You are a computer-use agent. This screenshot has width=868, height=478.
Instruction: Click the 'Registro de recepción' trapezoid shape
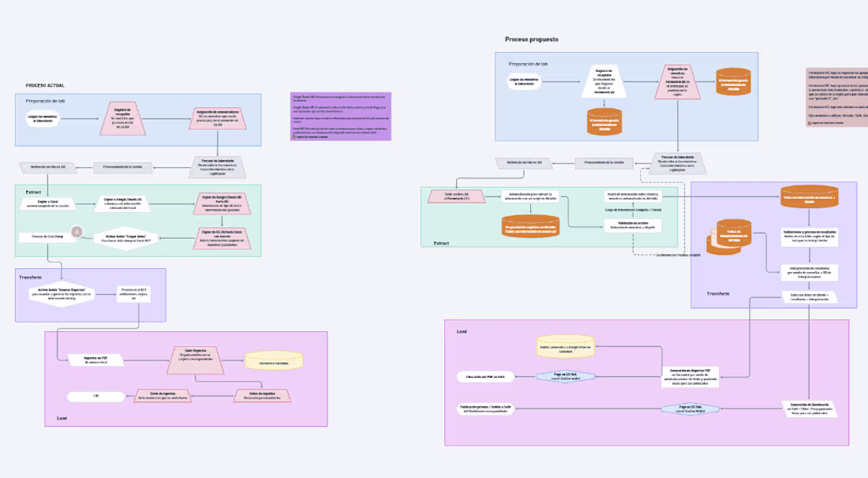point(122,117)
